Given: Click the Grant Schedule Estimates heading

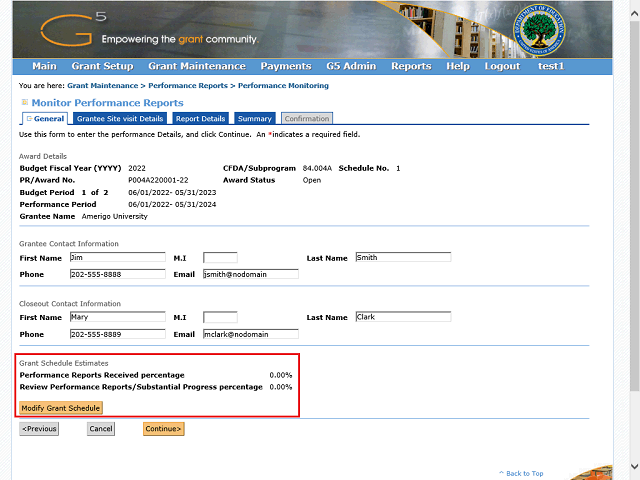Looking at the screenshot, I should [64, 363].
